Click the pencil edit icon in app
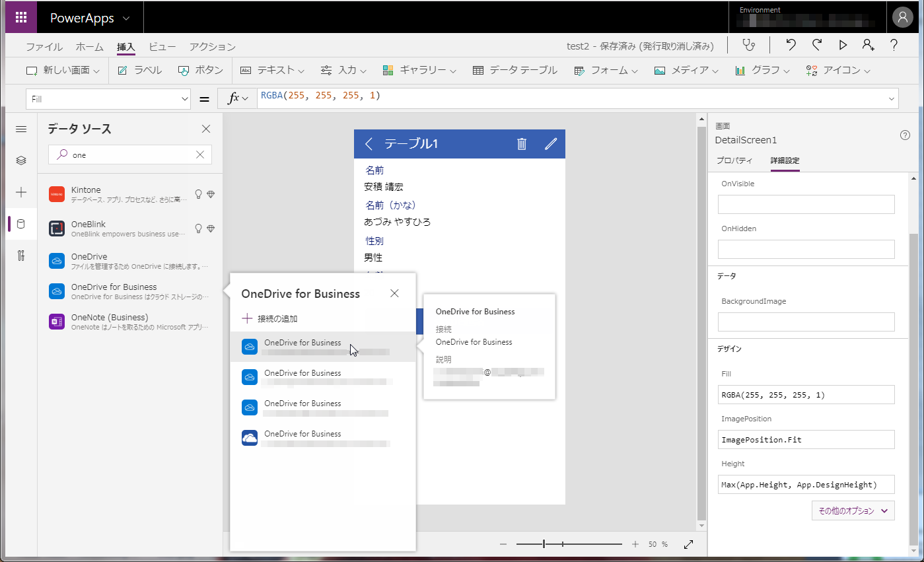 pos(551,144)
